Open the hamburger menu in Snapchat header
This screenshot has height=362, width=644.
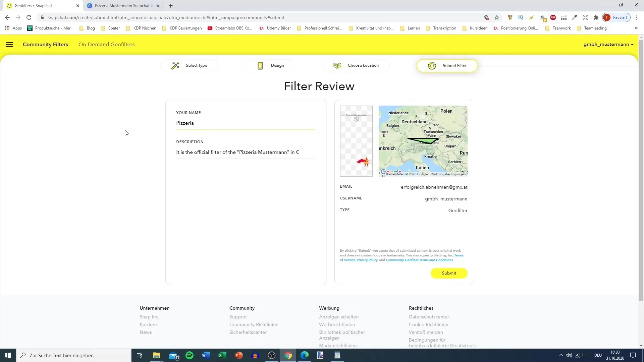(9, 45)
